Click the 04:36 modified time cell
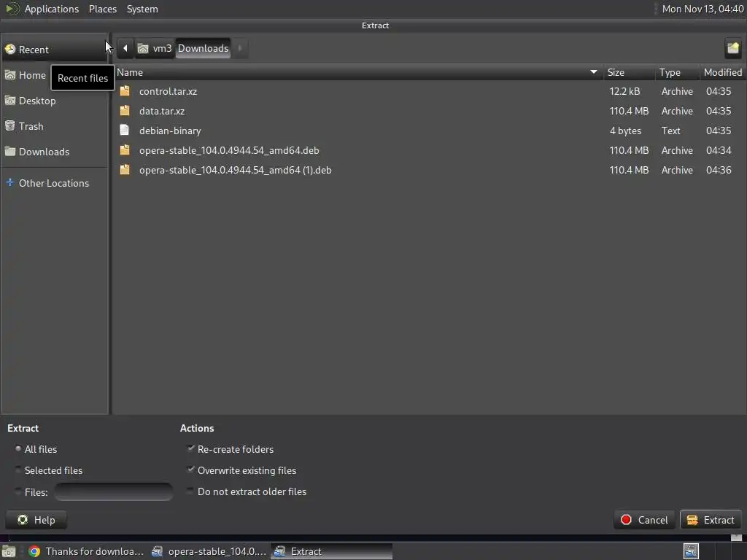Image resolution: width=747 pixels, height=560 pixels. pyautogui.click(x=719, y=169)
